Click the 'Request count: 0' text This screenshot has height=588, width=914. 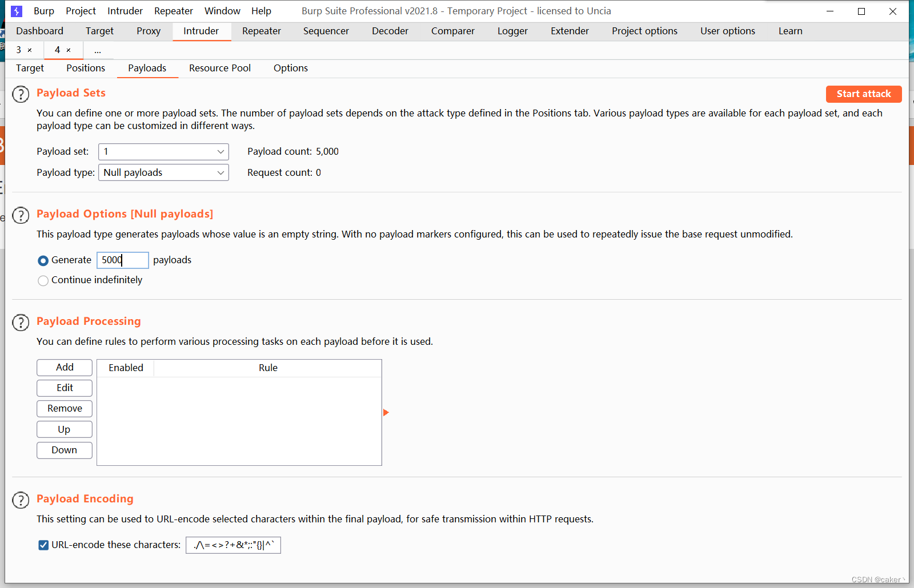[284, 172]
